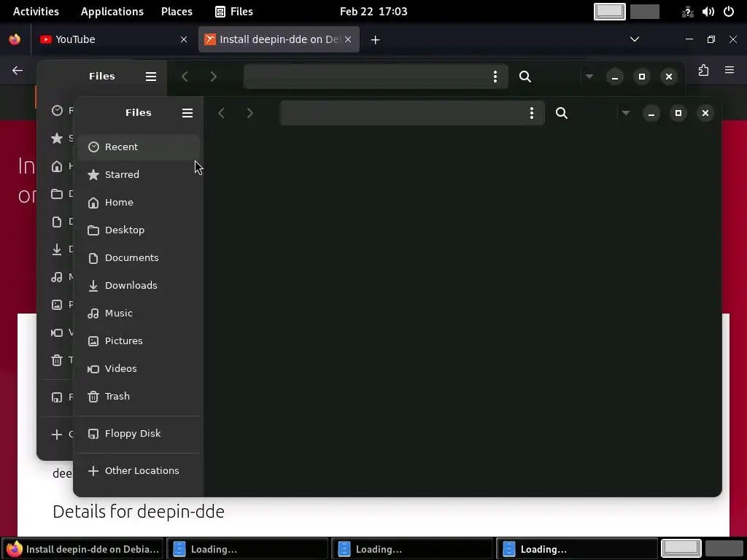
Task: Click the path bar in front Files window
Action: [412, 113]
